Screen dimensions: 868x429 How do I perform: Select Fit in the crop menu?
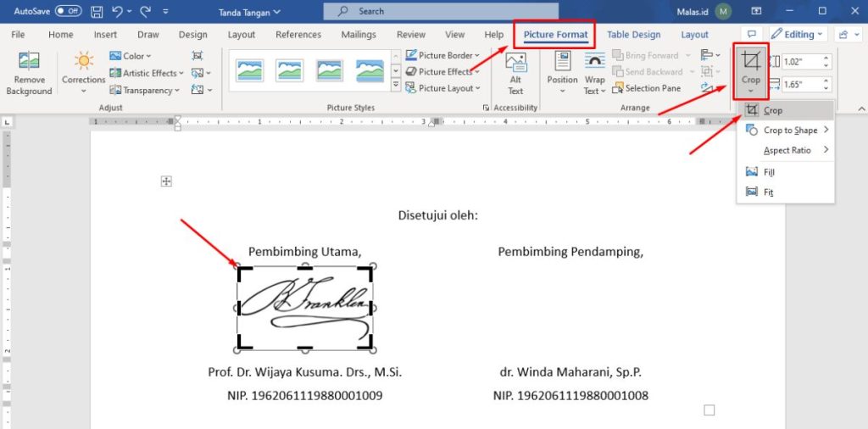[786, 192]
